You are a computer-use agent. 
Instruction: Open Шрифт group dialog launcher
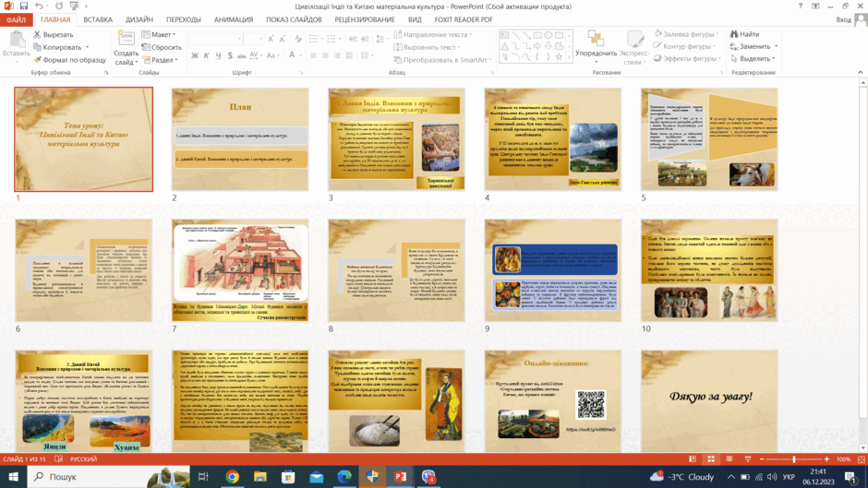301,73
